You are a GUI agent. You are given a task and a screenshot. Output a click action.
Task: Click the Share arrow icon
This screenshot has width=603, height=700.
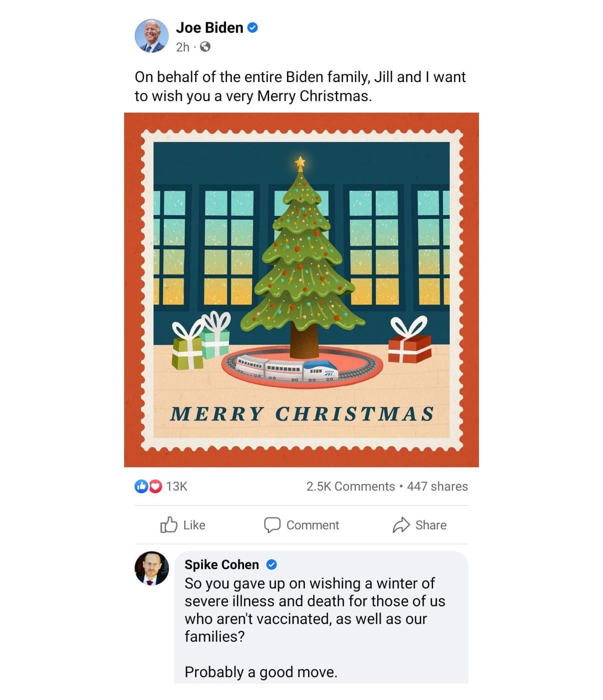(401, 525)
